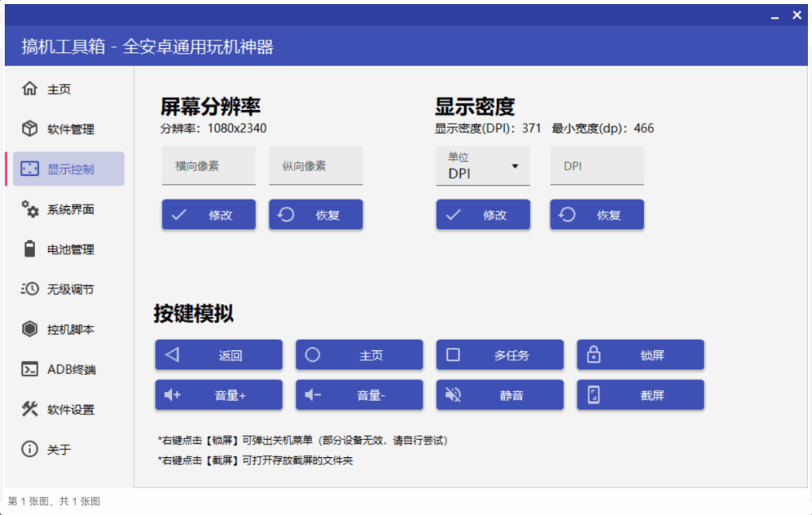Focus the 横向像素 input field
Image resolution: width=812 pixels, height=515 pixels.
click(x=209, y=166)
